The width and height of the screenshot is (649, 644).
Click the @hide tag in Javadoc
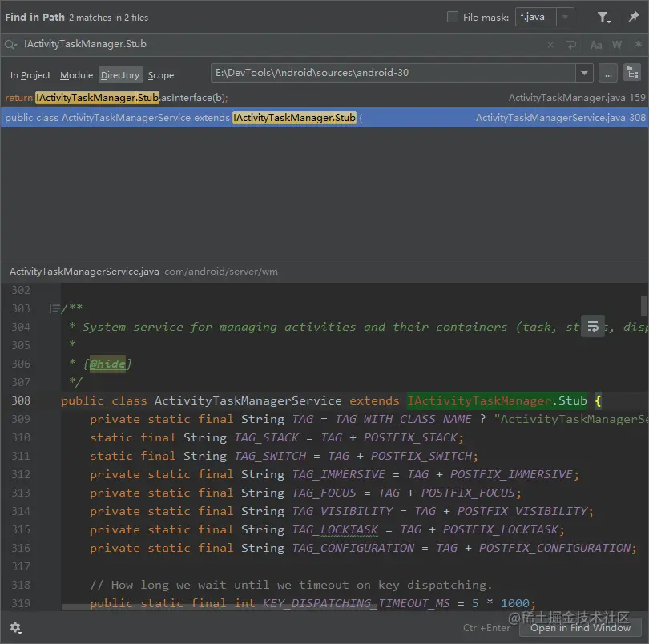click(107, 364)
